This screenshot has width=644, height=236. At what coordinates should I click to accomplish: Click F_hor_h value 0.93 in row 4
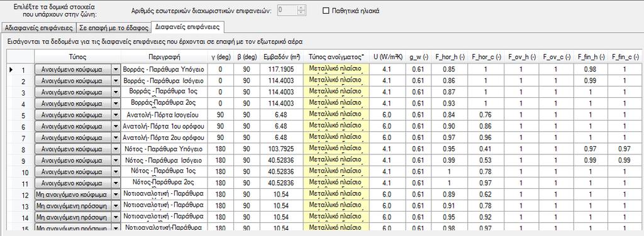point(449,104)
